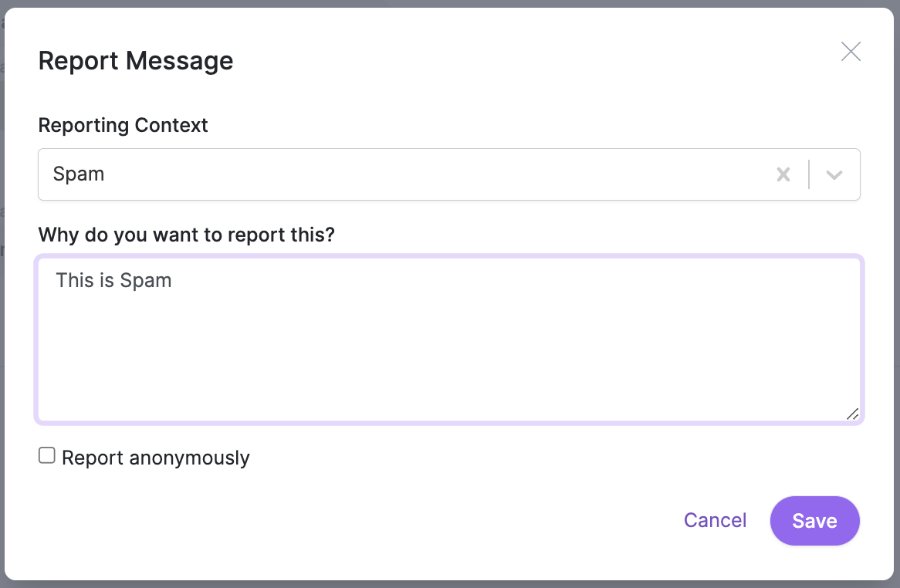Clear the selected Spam reporting context
The width and height of the screenshot is (900, 588).
(783, 174)
